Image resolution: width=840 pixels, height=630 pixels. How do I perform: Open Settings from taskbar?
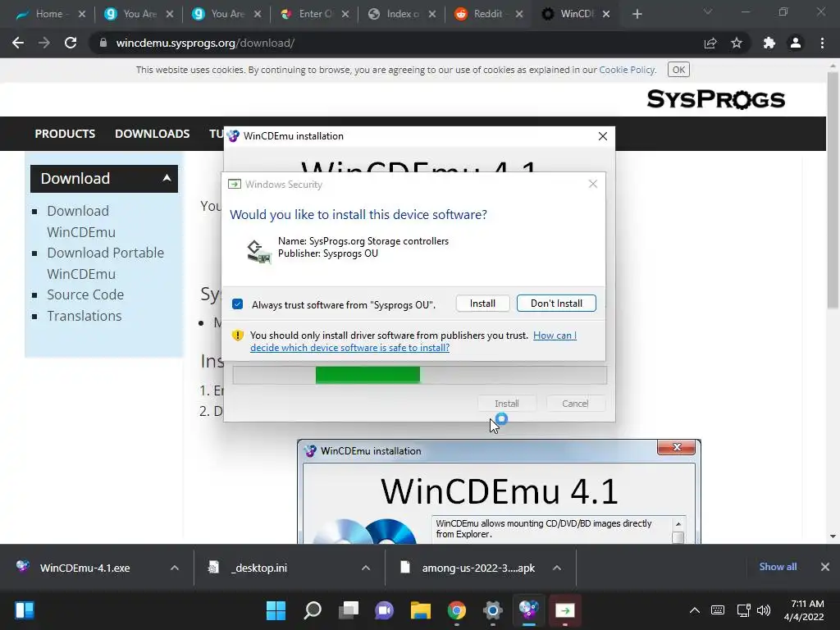pos(492,610)
